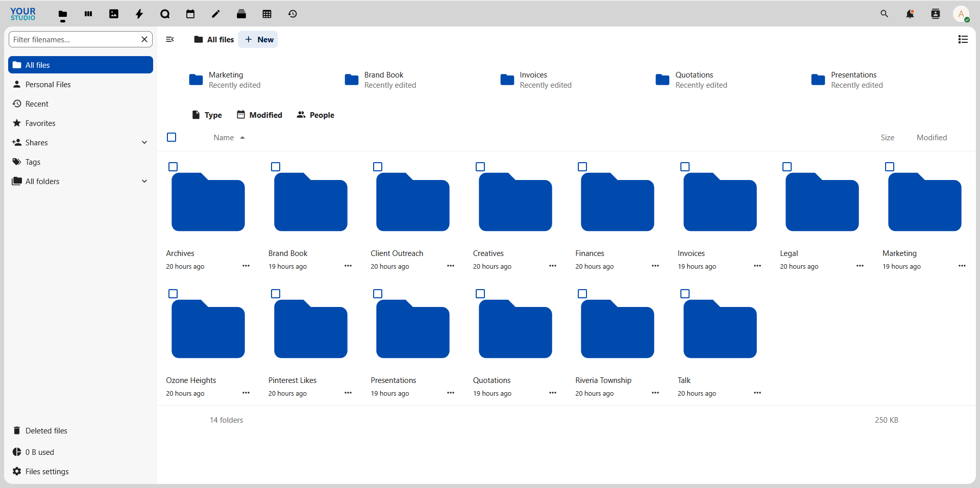Open Files settings
This screenshot has height=488, width=980.
[x=81, y=472]
